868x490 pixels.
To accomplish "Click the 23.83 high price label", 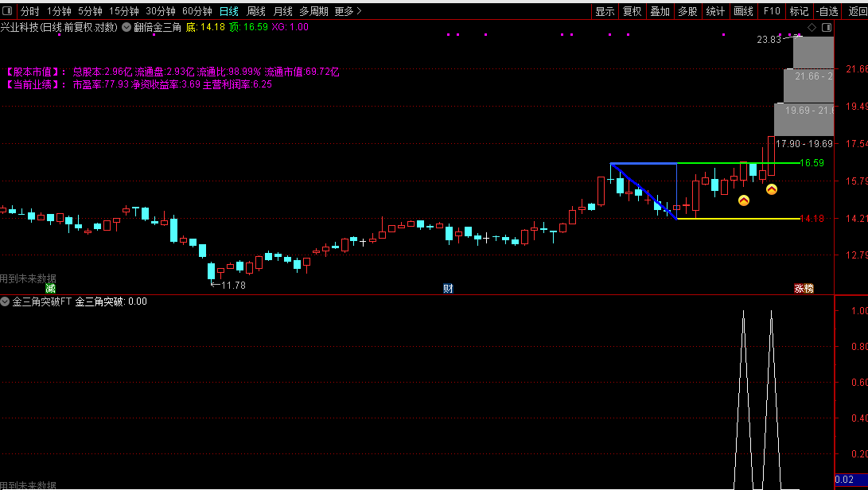I will tap(769, 39).
